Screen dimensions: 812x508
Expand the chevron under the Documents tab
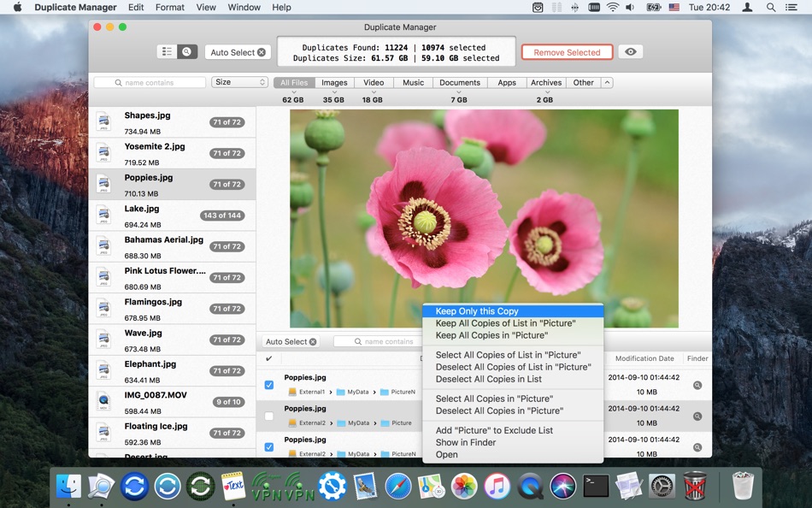pyautogui.click(x=459, y=92)
